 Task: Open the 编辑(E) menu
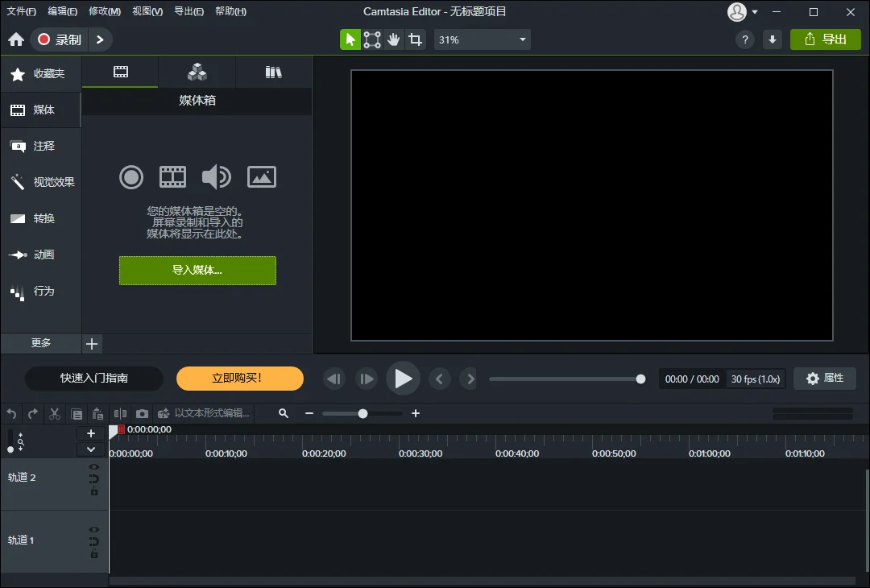coord(62,11)
